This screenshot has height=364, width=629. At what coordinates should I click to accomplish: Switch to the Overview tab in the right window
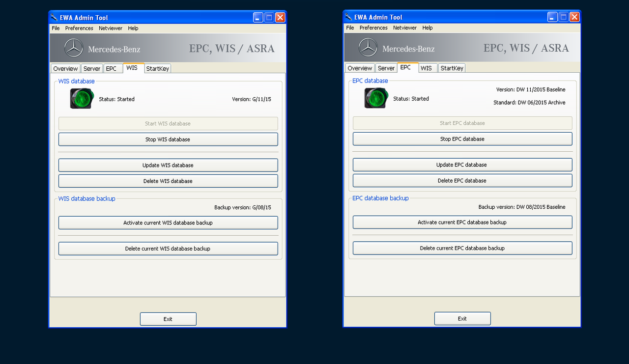pos(360,68)
